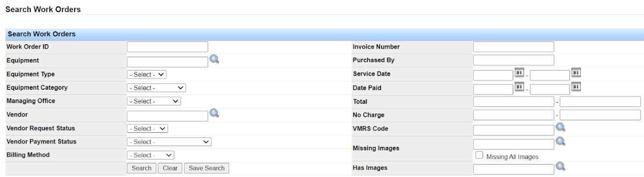
Task: Expand the Vendor Payment Status dropdown
Action: click(x=169, y=142)
